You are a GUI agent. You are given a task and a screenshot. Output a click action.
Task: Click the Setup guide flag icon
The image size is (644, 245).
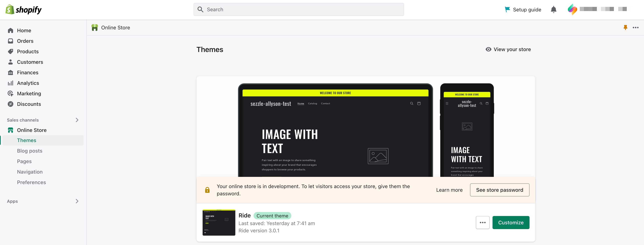(x=507, y=9)
